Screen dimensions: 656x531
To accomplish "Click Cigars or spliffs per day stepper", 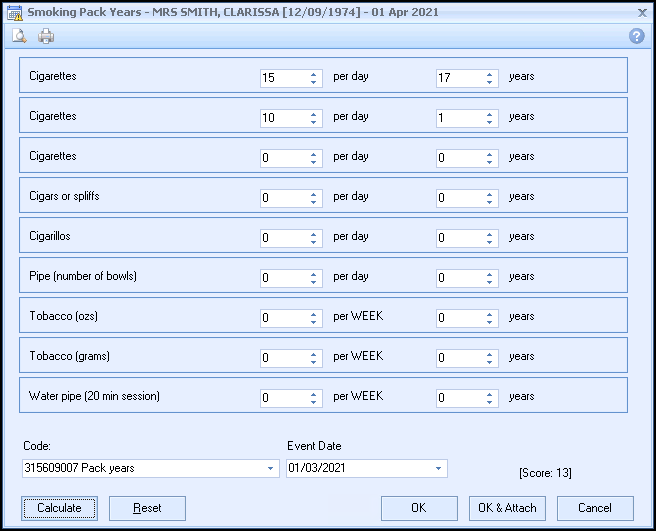I will (314, 197).
